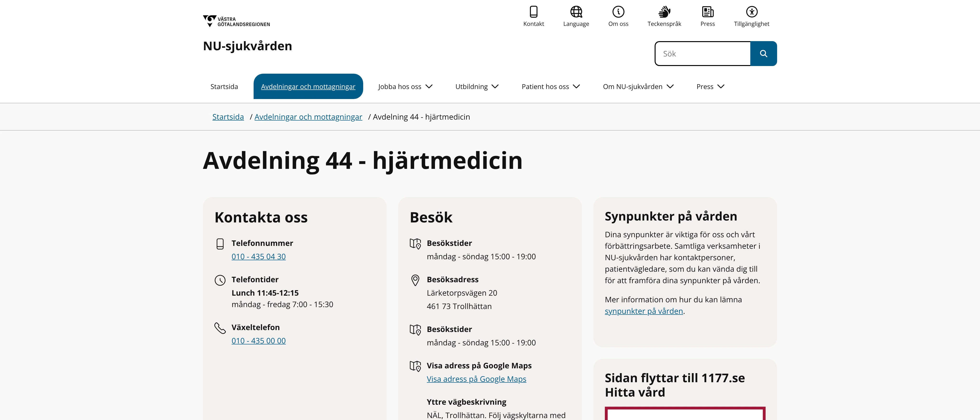Click the måndag - fredag 7:00 - 15:30 text
The height and width of the screenshot is (420, 980).
click(x=282, y=305)
